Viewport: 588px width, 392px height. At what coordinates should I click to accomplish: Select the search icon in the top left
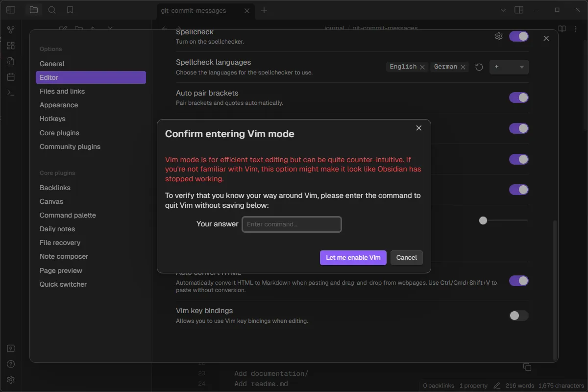point(52,10)
